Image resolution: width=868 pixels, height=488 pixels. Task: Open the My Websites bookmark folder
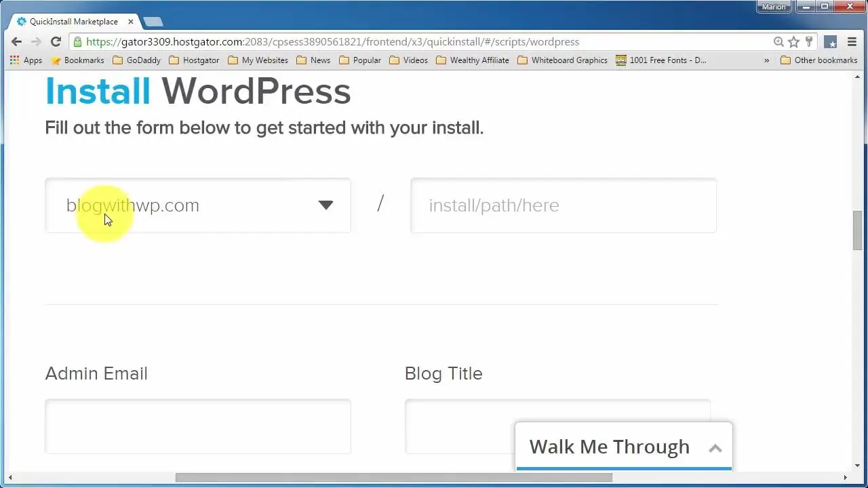pyautogui.click(x=258, y=60)
